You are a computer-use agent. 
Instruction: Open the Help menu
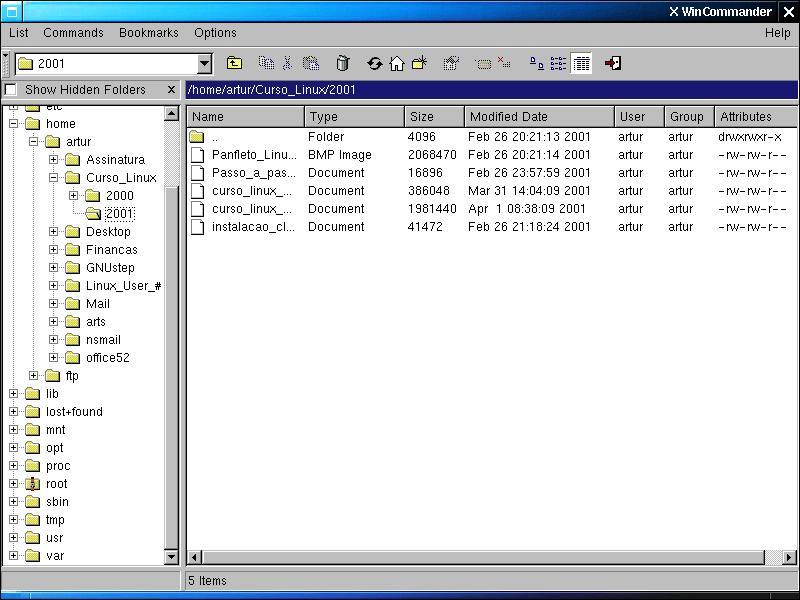(778, 33)
